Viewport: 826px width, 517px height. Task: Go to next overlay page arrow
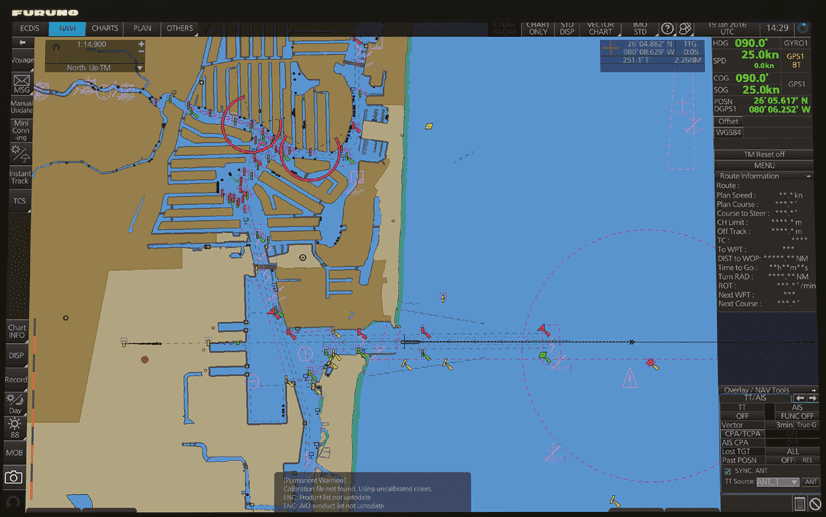coord(813,398)
